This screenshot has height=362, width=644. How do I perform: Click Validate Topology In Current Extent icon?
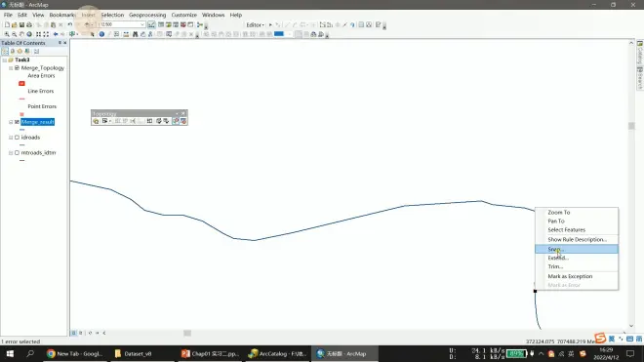(166, 121)
